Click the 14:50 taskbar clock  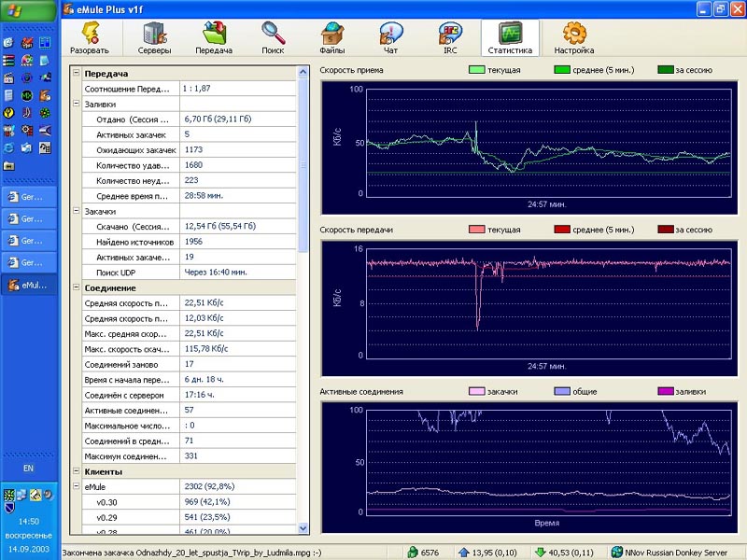pyautogui.click(x=29, y=521)
